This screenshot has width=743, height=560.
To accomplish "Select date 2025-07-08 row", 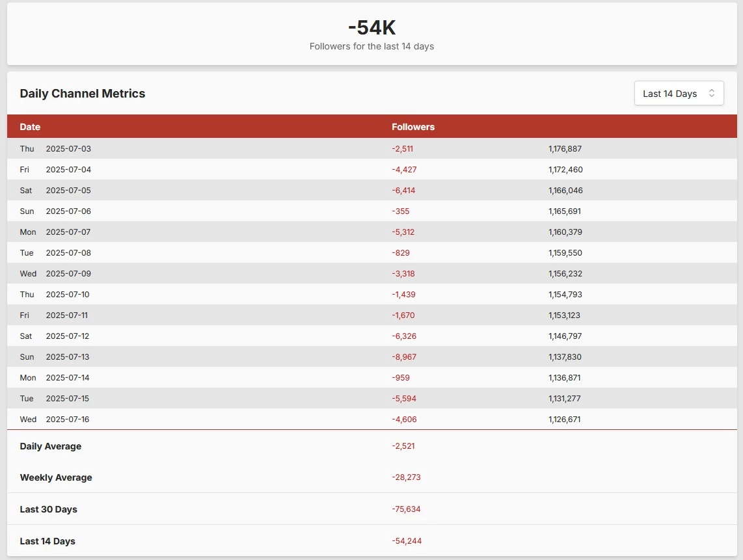I will pyautogui.click(x=372, y=253).
